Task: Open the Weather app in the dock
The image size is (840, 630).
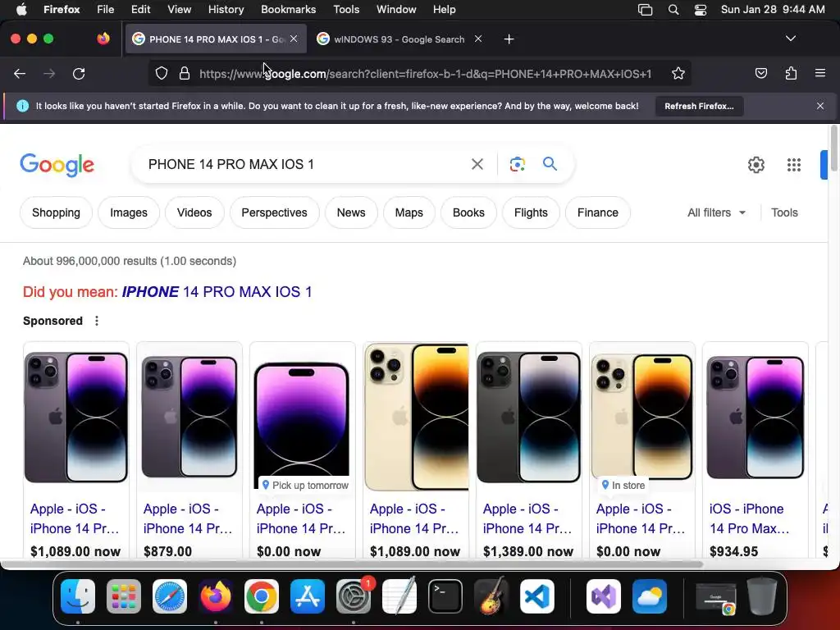Action: coord(650,596)
